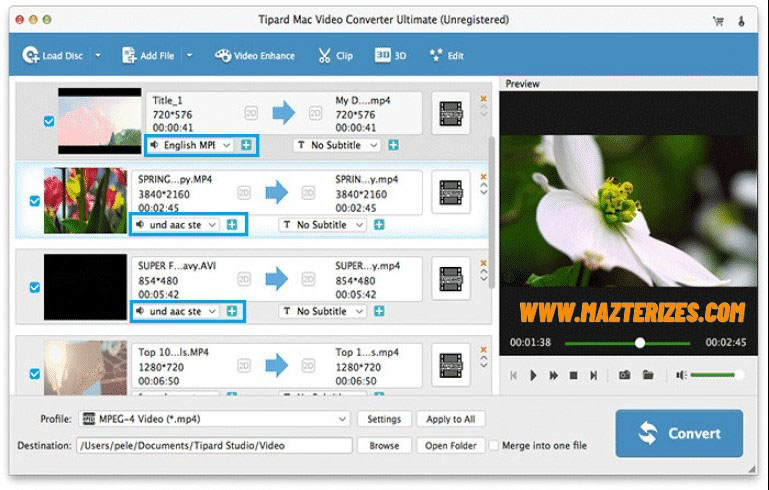
Task: Click the output format icon for SUPER F video
Action: pyautogui.click(x=451, y=279)
